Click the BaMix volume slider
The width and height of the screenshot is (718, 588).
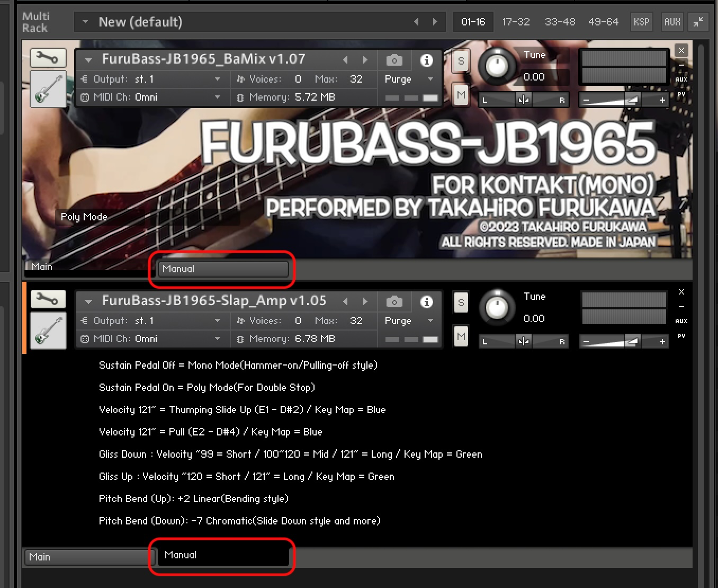[624, 100]
